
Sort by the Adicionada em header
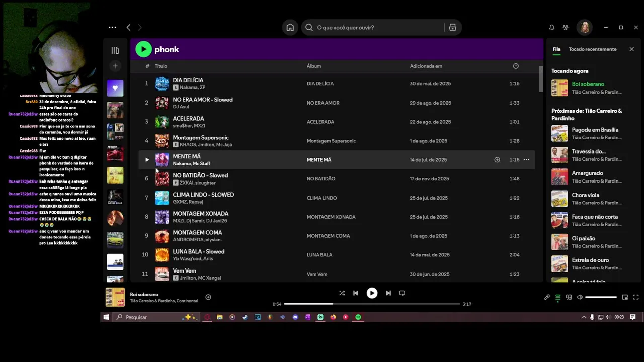426,66
